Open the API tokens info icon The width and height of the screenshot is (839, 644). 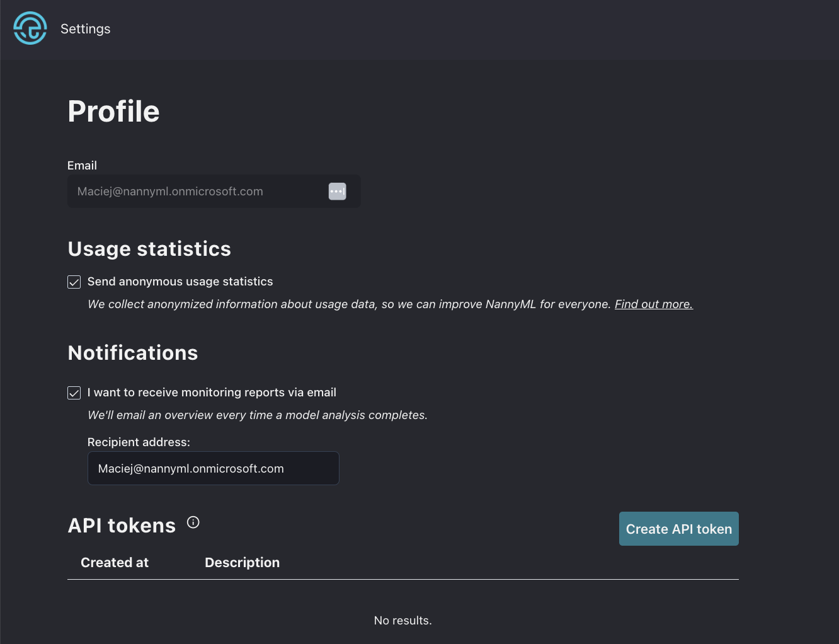pyautogui.click(x=193, y=522)
